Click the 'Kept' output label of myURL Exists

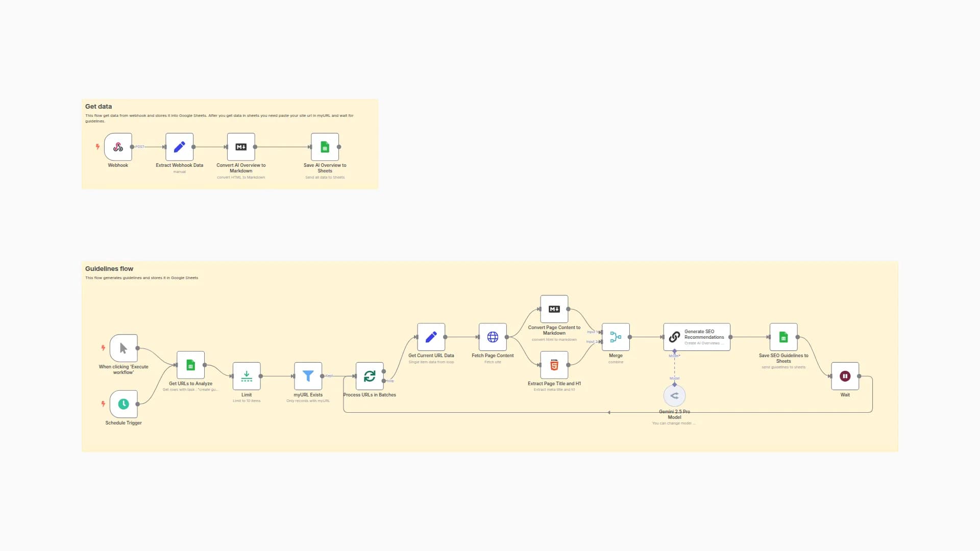[329, 376]
